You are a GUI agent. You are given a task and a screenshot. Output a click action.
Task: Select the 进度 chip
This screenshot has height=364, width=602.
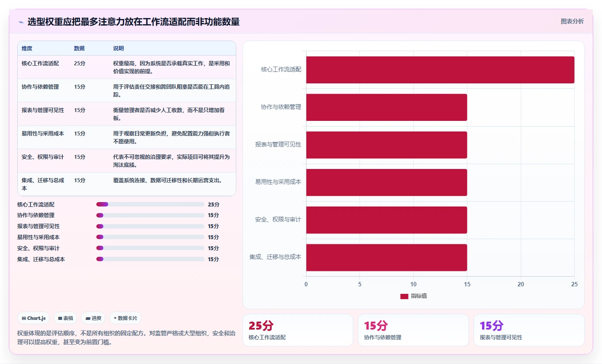[x=93, y=318]
